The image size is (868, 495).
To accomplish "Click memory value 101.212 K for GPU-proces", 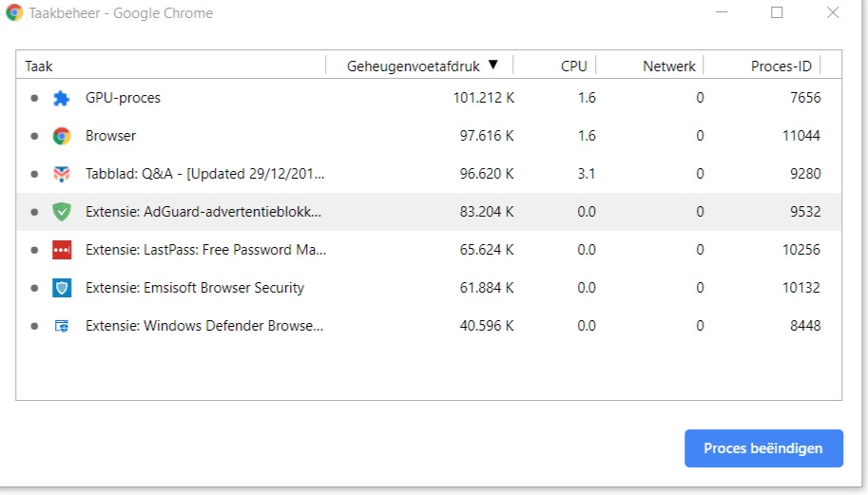I will [483, 98].
